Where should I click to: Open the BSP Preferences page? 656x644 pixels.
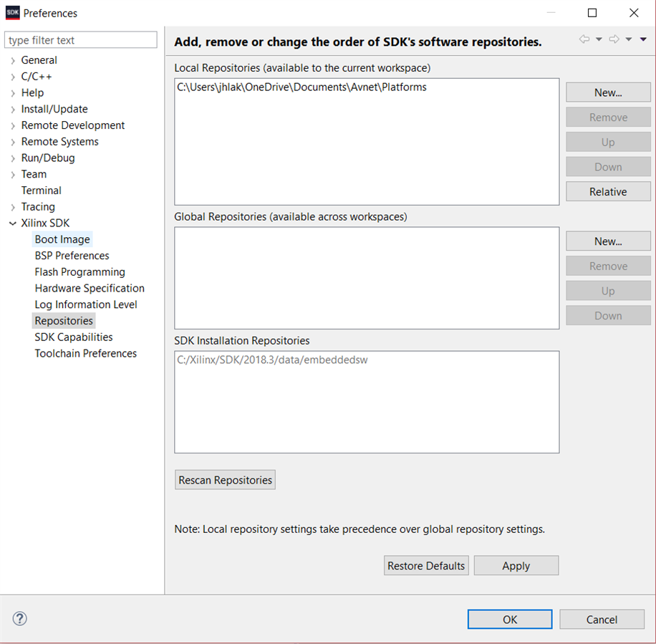click(x=72, y=256)
